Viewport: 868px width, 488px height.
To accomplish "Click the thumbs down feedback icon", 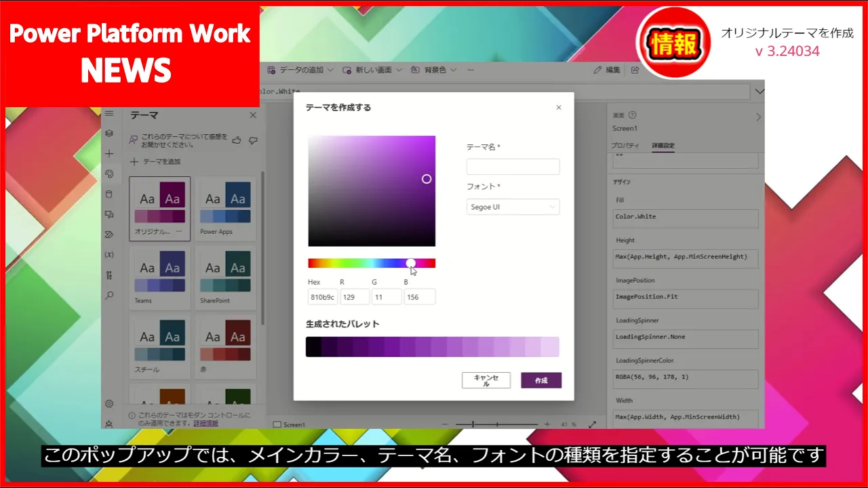I will [253, 140].
